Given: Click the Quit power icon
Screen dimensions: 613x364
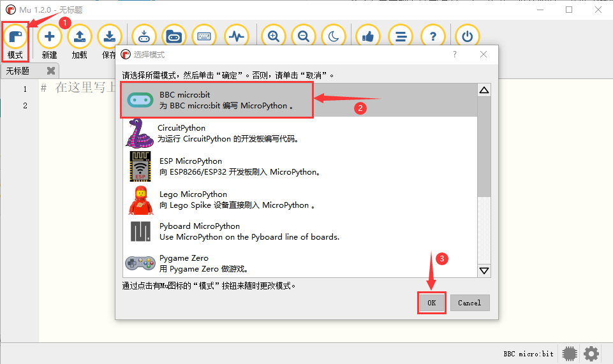Looking at the screenshot, I should 467,36.
